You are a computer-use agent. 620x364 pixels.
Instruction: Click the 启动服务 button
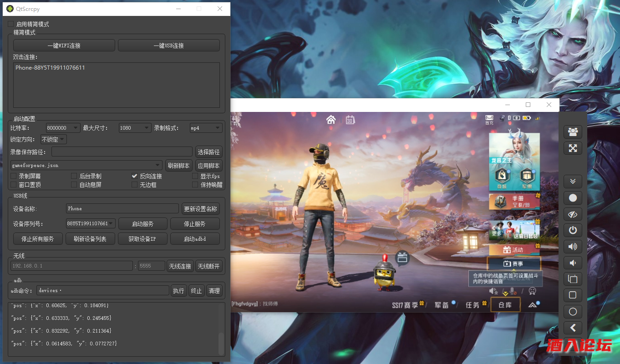[143, 224]
